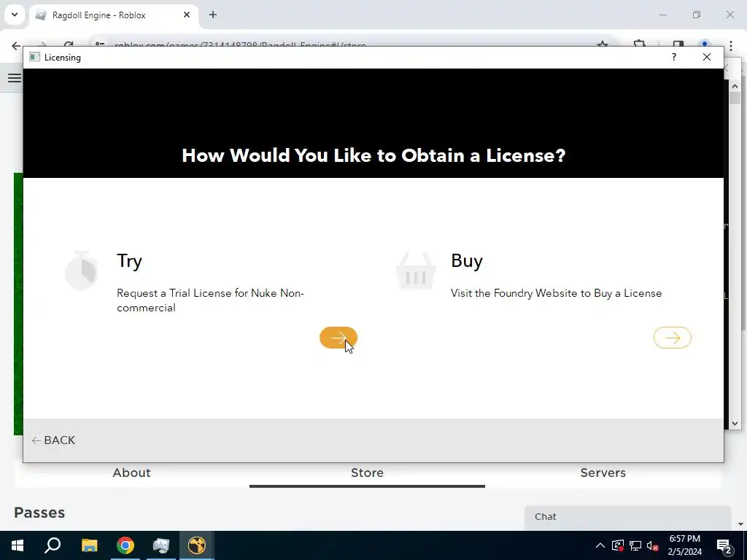Screen dimensions: 747x560
Task: Open a new Chrome tab
Action: coord(213,15)
